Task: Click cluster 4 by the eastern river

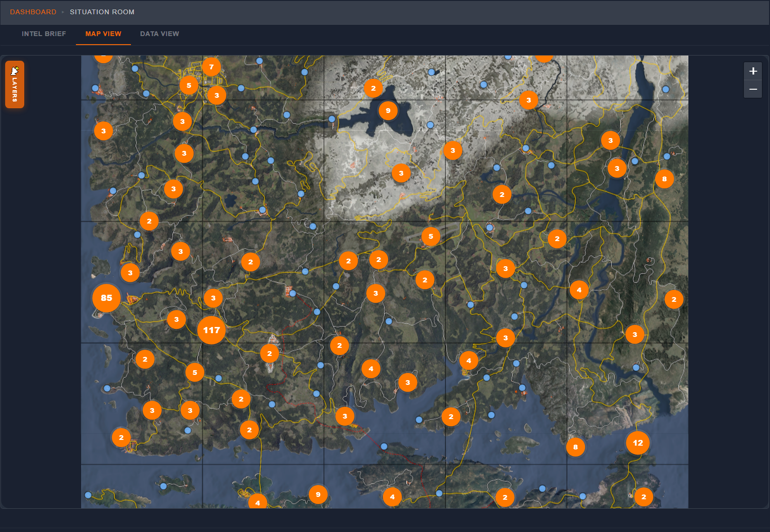Action: tap(579, 290)
